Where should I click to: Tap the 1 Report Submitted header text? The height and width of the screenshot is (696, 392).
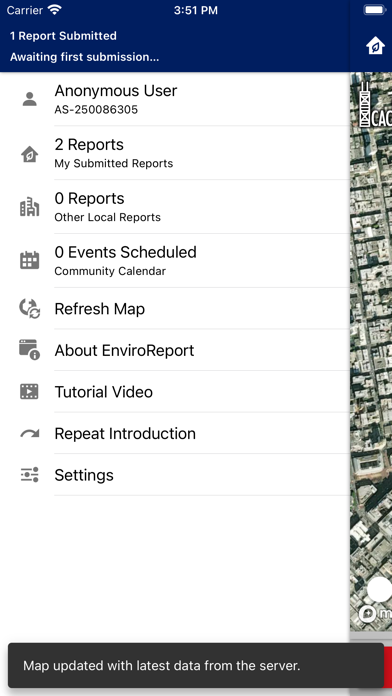click(63, 36)
